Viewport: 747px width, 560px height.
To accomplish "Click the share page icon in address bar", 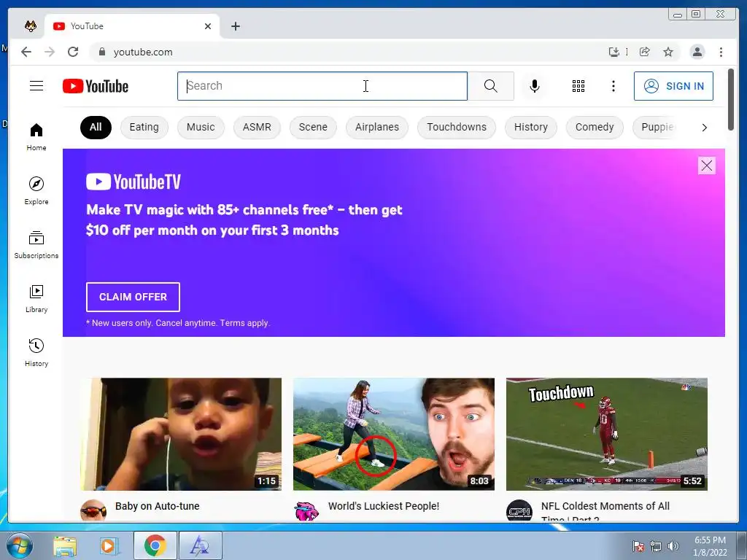I will (645, 52).
